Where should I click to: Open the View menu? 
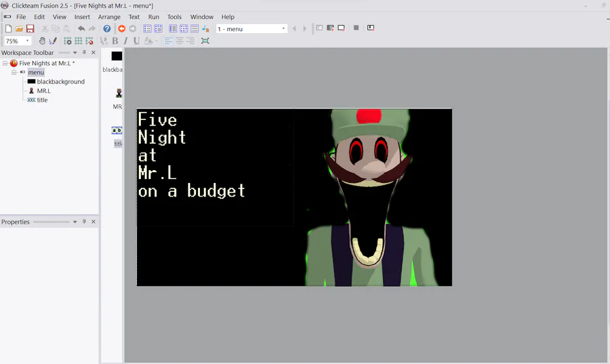coord(60,17)
